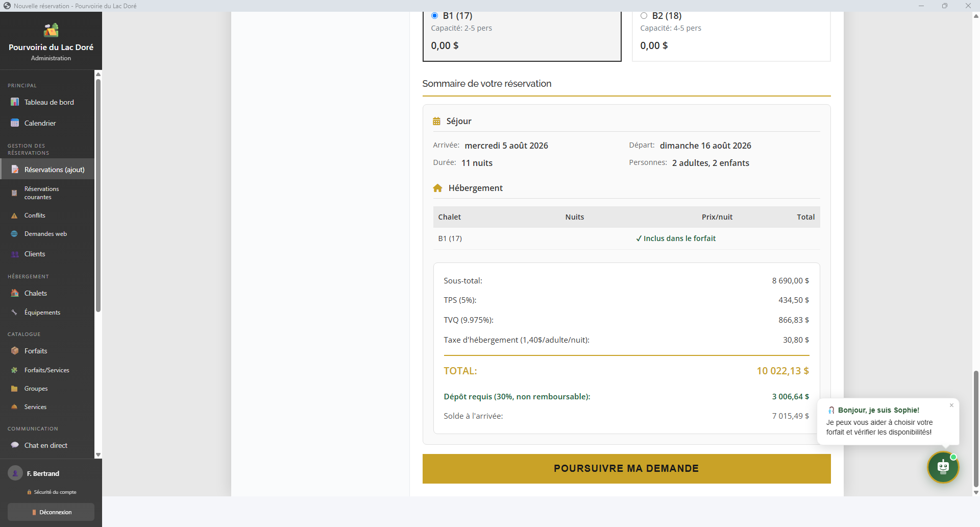Click the Hébergement house icon in summary
Viewport: 980px width, 527px height.
click(x=437, y=188)
